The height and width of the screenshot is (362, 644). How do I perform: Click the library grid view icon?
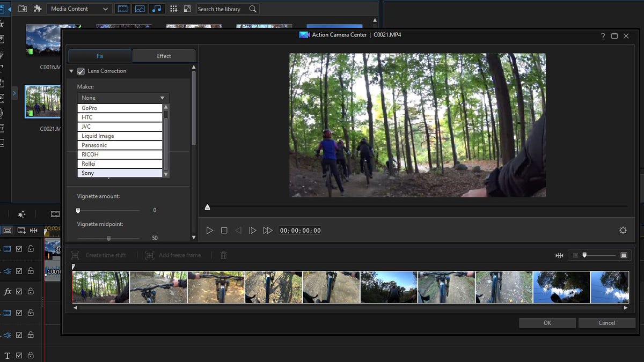(173, 9)
